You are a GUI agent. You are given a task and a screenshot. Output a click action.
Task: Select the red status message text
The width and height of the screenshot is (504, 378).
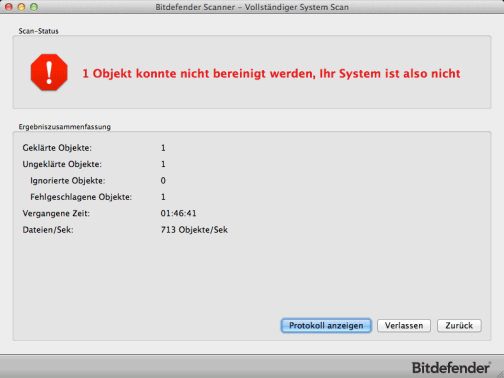coord(271,74)
